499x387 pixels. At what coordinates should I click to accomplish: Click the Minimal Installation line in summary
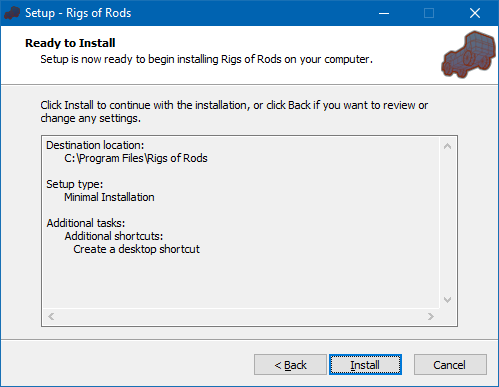109,197
